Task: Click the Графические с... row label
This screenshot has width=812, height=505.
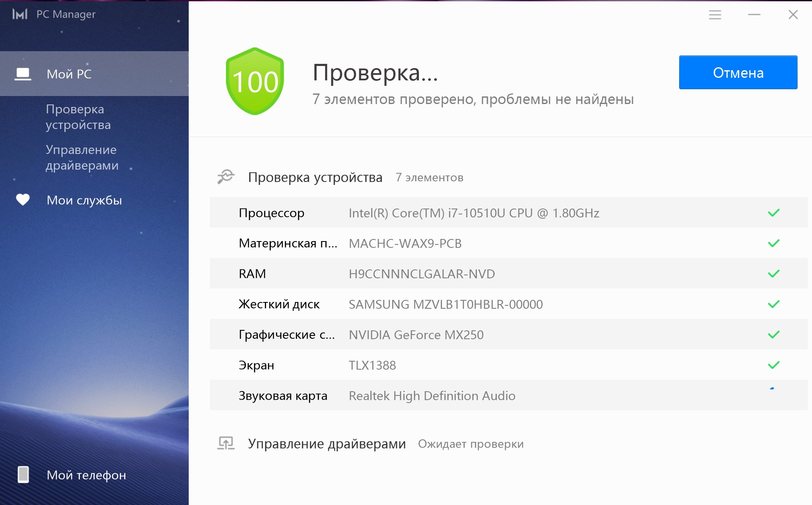Action: pos(287,335)
